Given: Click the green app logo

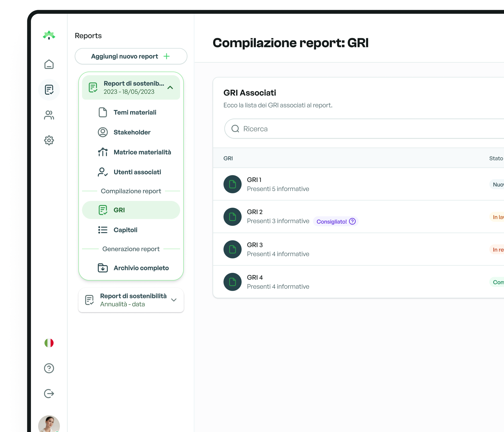Looking at the screenshot, I should click(49, 35).
